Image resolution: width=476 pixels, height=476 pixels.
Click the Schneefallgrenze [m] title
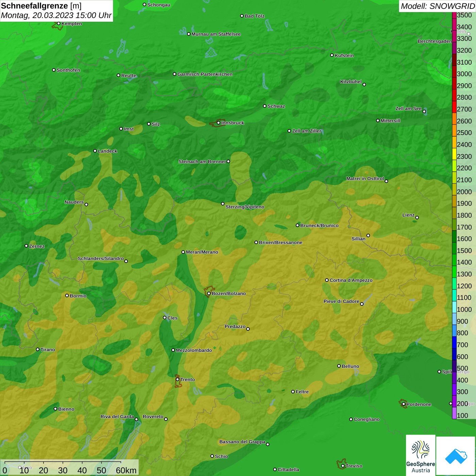coord(41,6)
